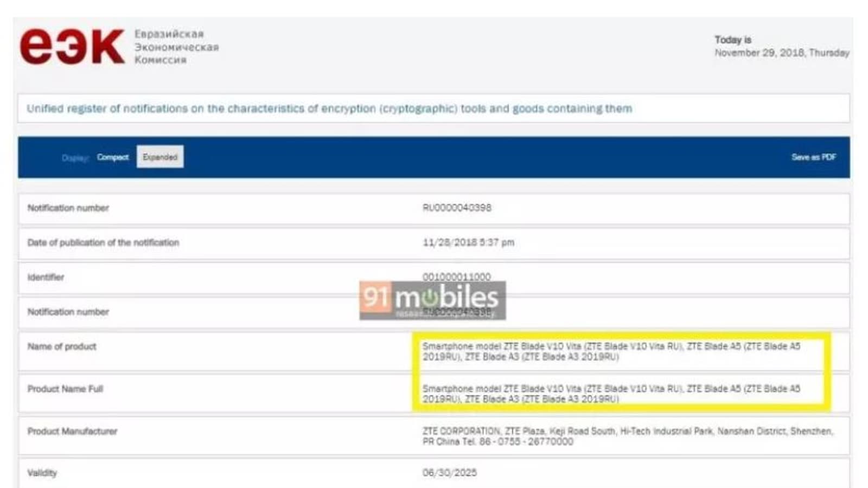Switch display to Compact mode
This screenshot has width=868, height=488.
[113, 157]
